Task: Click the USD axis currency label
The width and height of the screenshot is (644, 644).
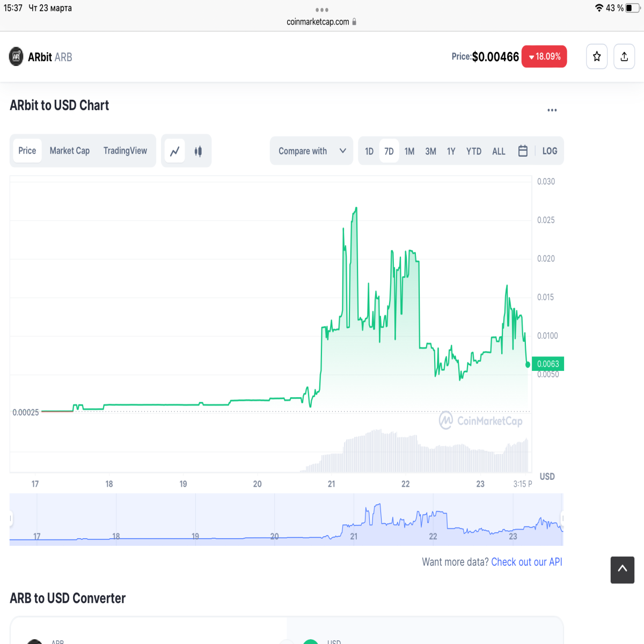Action: tap(547, 477)
